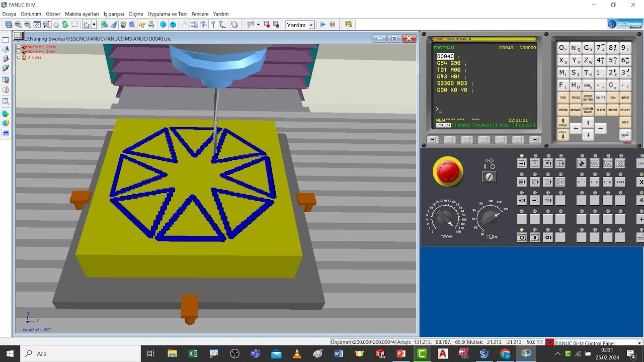
Task: Toggle the reference return mode button
Action: click(x=581, y=163)
